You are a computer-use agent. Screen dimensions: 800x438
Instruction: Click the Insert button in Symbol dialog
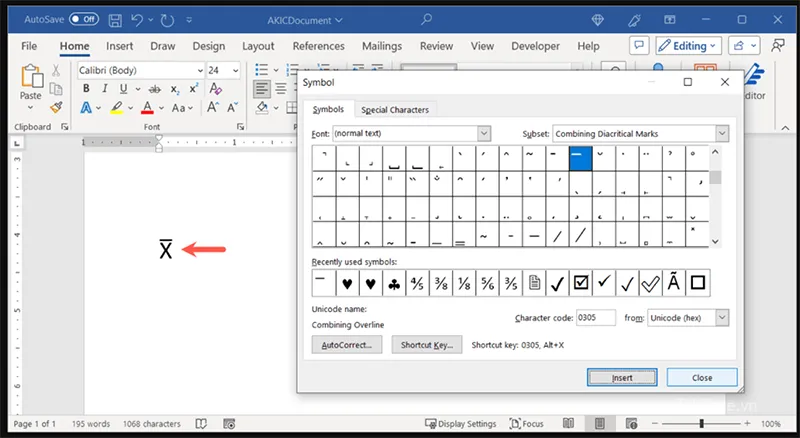click(x=622, y=378)
